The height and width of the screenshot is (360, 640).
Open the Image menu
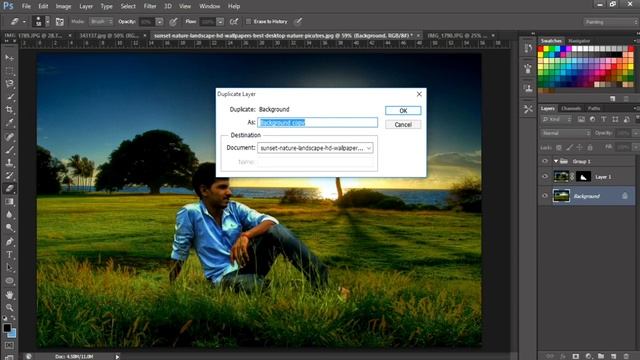(63, 6)
